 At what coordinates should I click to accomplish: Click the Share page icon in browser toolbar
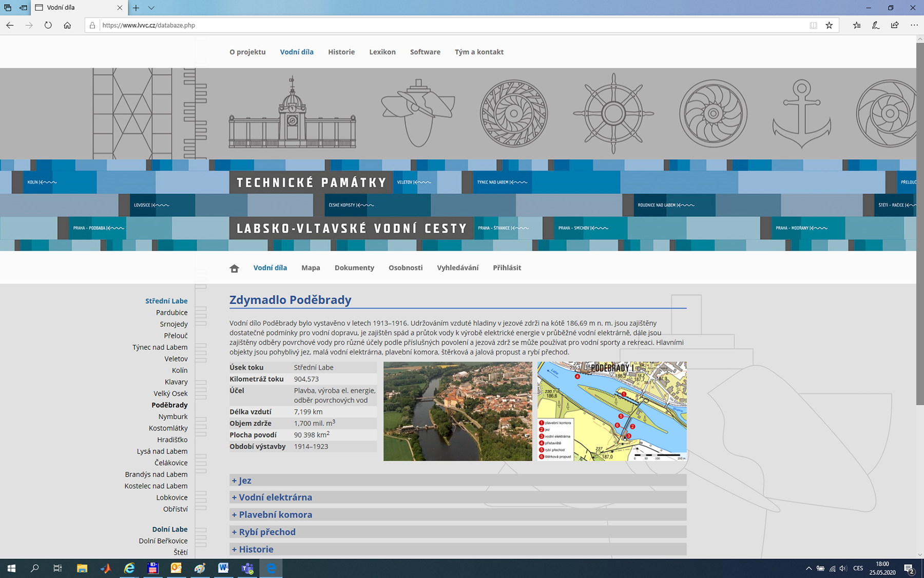[895, 25]
